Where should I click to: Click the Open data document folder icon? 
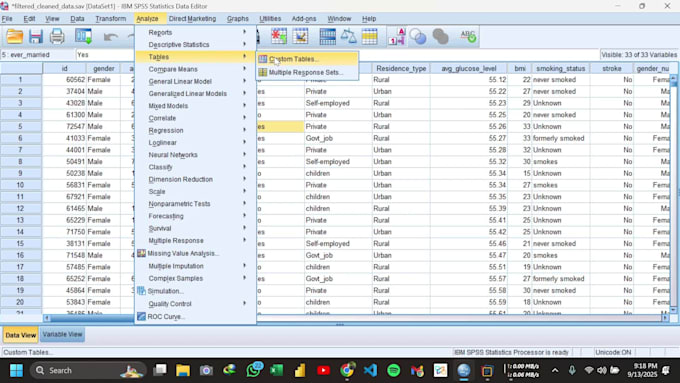[x=14, y=37]
